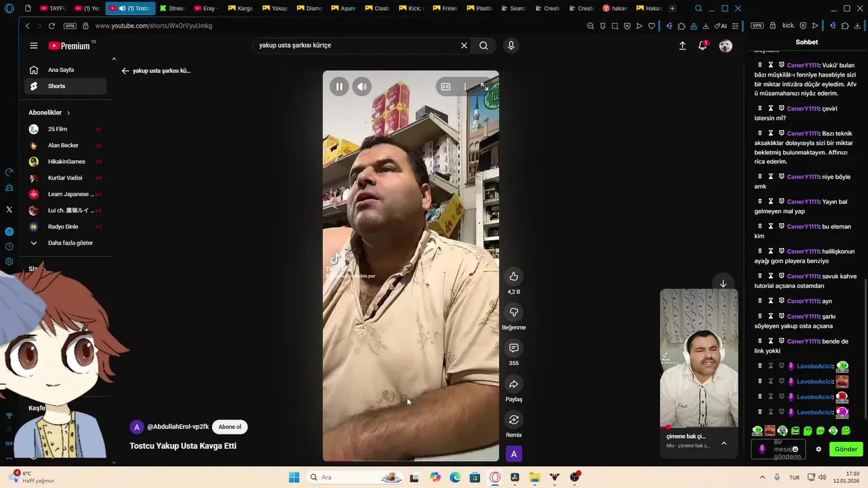Select Shorts in the sidebar
This screenshot has width=868, height=488.
coord(65,86)
